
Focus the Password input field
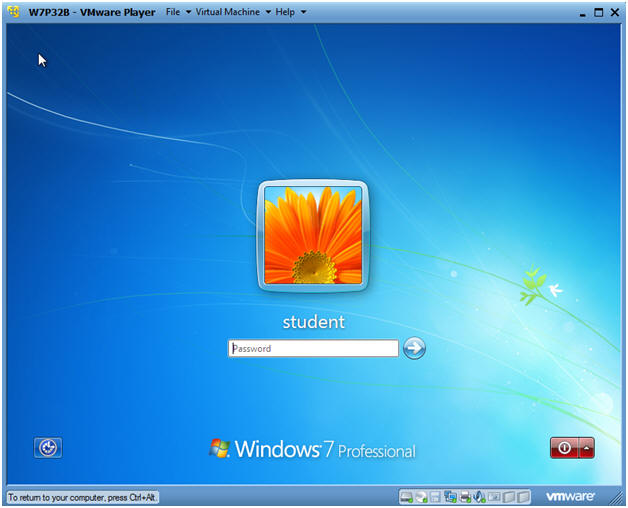313,348
